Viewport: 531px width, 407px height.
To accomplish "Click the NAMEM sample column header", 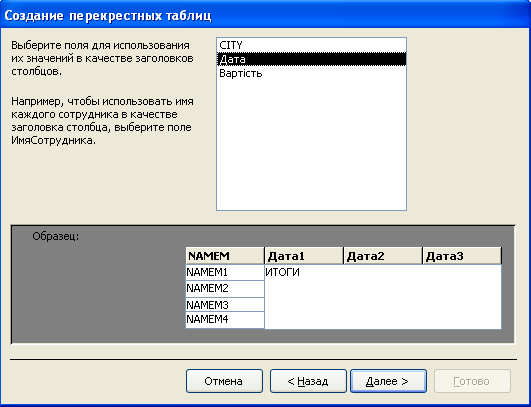I will (225, 256).
